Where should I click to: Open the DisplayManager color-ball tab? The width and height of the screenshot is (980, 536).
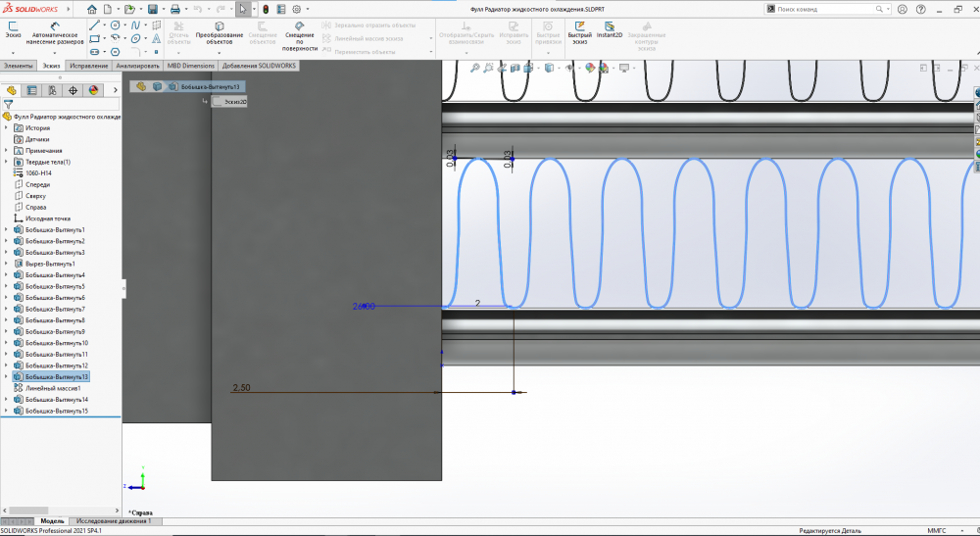93,90
